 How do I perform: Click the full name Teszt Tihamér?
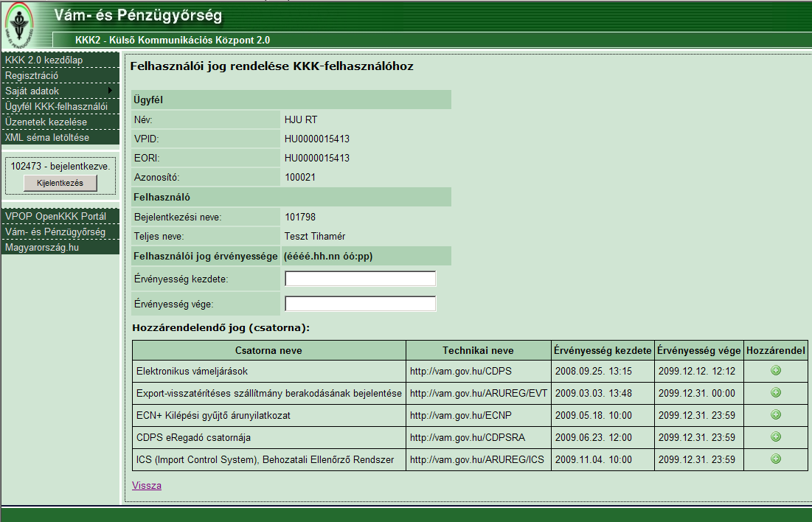[x=315, y=237]
